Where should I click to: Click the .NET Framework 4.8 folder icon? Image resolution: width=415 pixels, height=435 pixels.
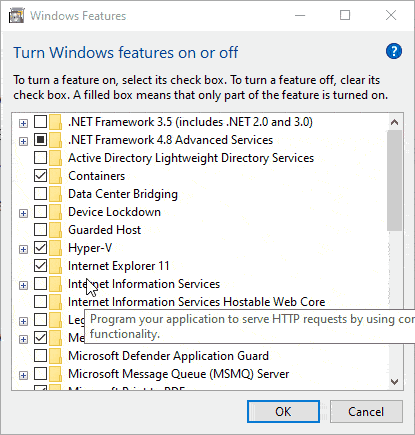click(x=55, y=140)
